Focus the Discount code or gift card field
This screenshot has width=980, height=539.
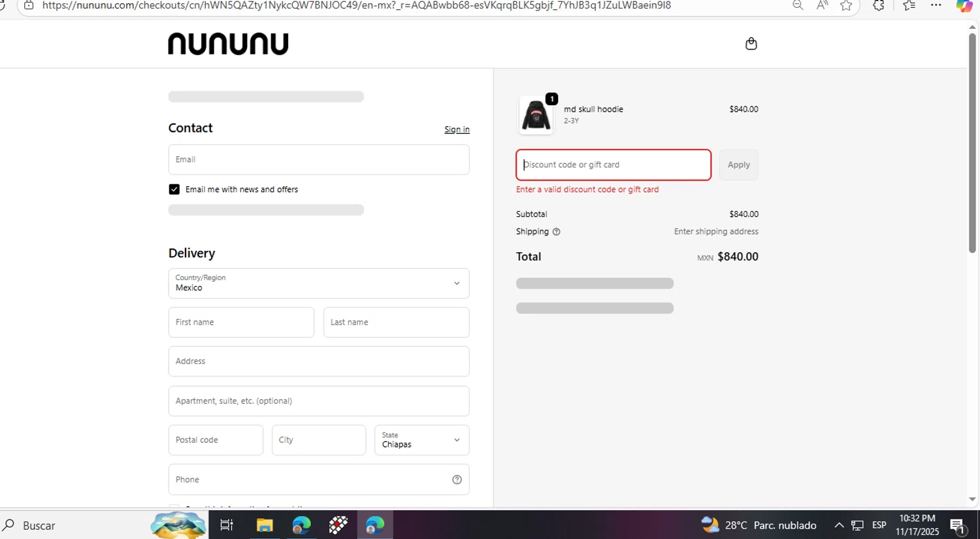tap(613, 165)
